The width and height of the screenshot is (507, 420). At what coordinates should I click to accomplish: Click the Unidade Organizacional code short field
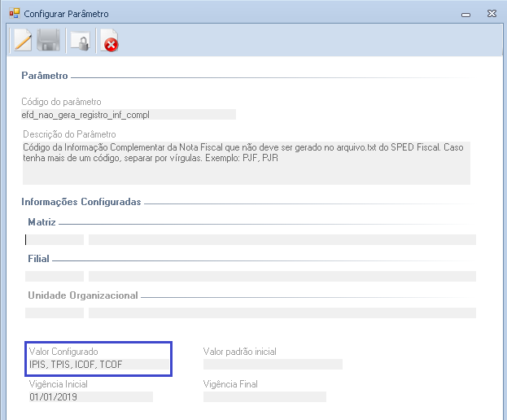pyautogui.click(x=55, y=313)
